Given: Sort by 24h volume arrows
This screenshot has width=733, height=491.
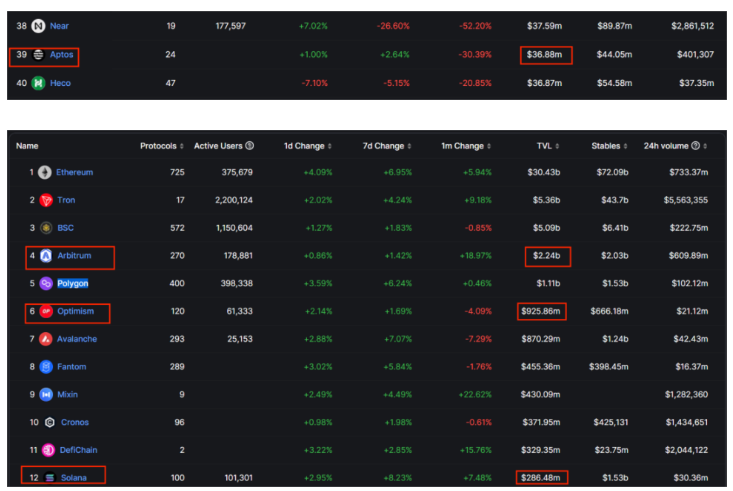Looking at the screenshot, I should pos(705,146).
